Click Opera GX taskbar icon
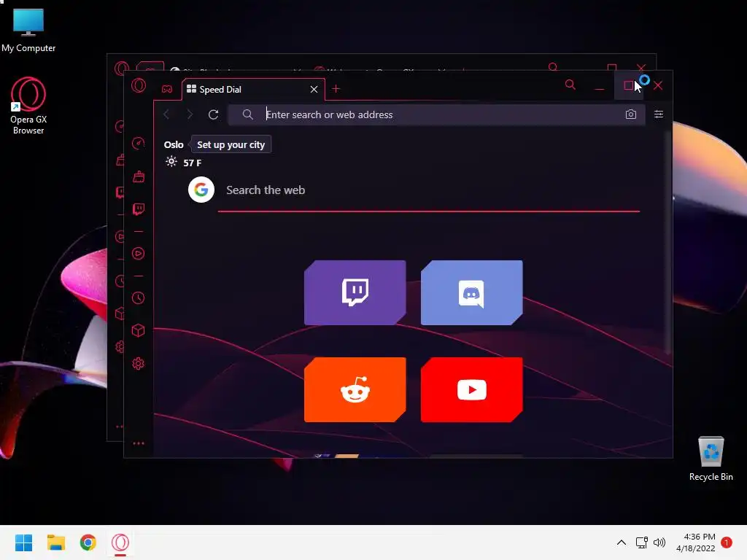The height and width of the screenshot is (560, 747). coord(120,542)
